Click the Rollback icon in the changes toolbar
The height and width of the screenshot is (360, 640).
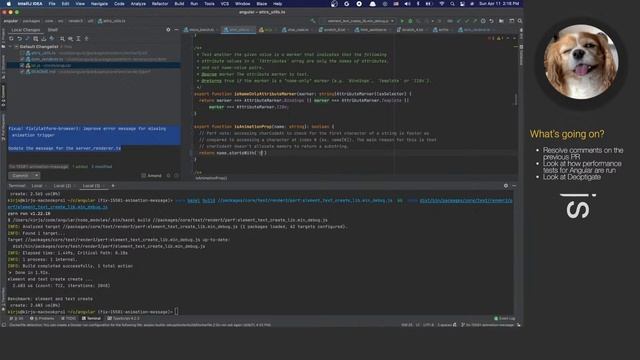coord(19,39)
